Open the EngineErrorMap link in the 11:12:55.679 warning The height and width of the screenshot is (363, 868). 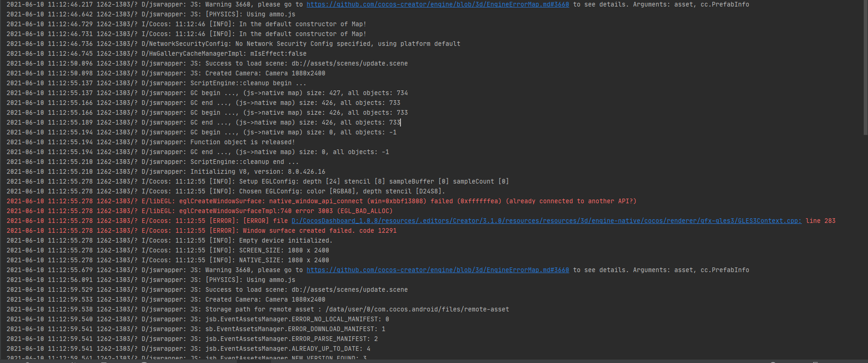point(438,270)
